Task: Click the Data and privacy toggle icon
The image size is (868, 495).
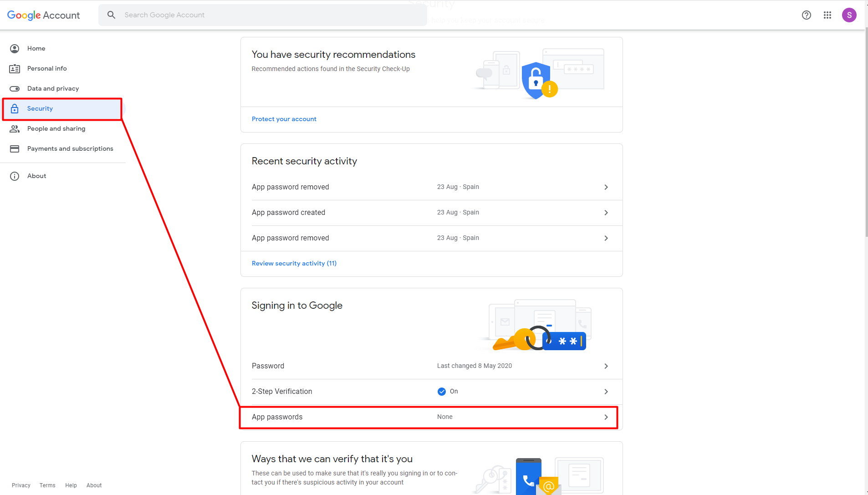Action: coord(15,89)
